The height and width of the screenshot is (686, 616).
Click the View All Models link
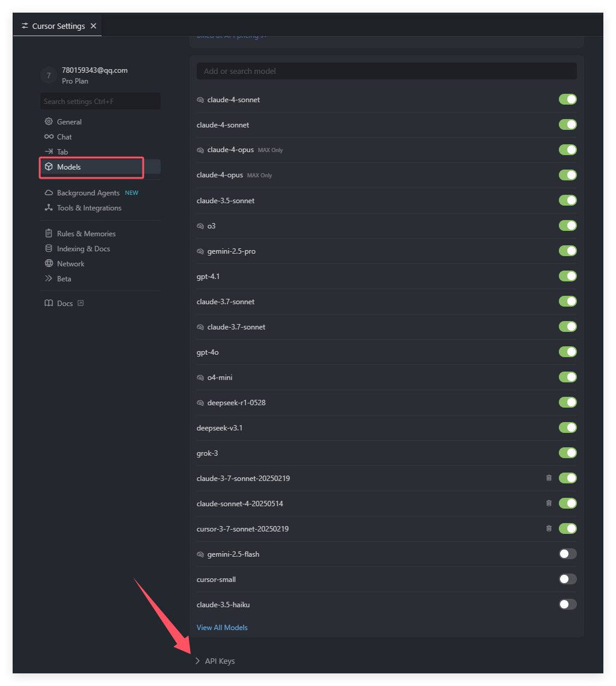[x=222, y=627]
